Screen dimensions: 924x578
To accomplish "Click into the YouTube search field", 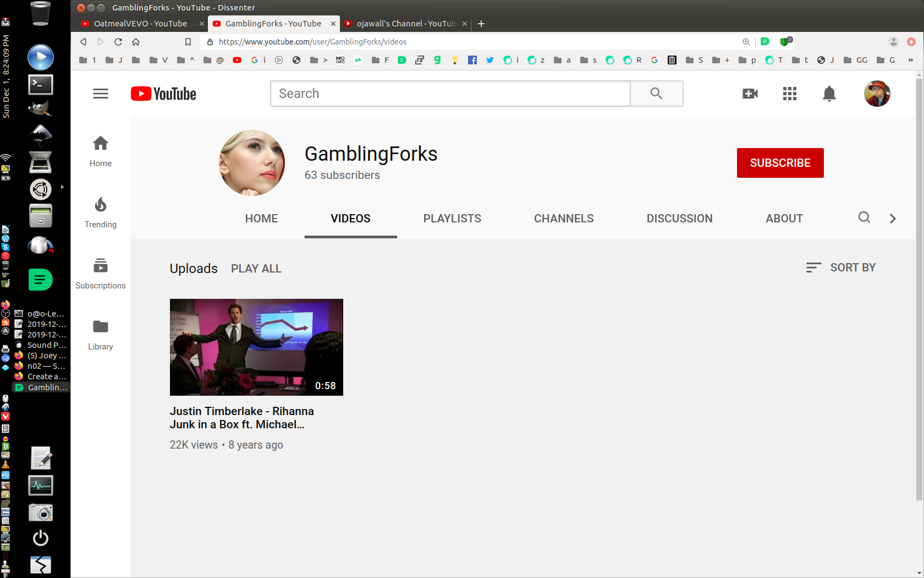I will (450, 94).
